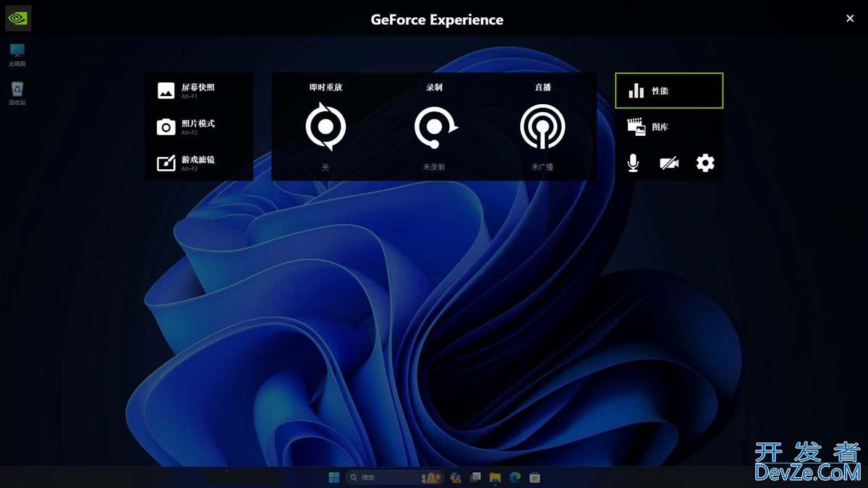Click the camera icon for photo mode
This screenshot has width=868, height=488.
pos(166,127)
